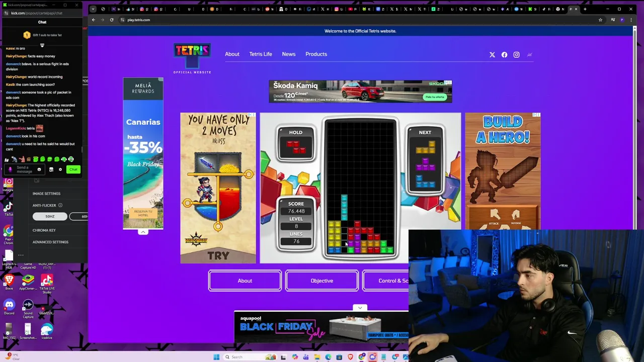Click the anti-flicker info icon

click(x=60, y=205)
